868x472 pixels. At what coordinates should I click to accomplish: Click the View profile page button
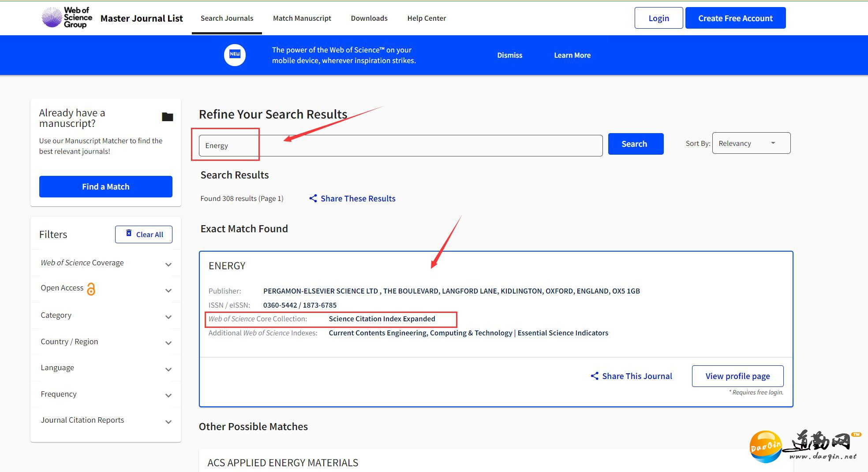click(737, 376)
